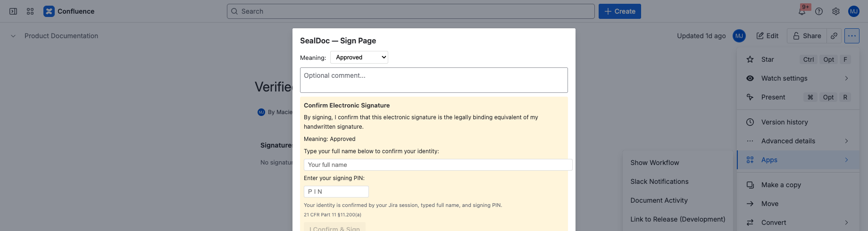
Task: Open Document Activity from submenu
Action: tap(677, 200)
